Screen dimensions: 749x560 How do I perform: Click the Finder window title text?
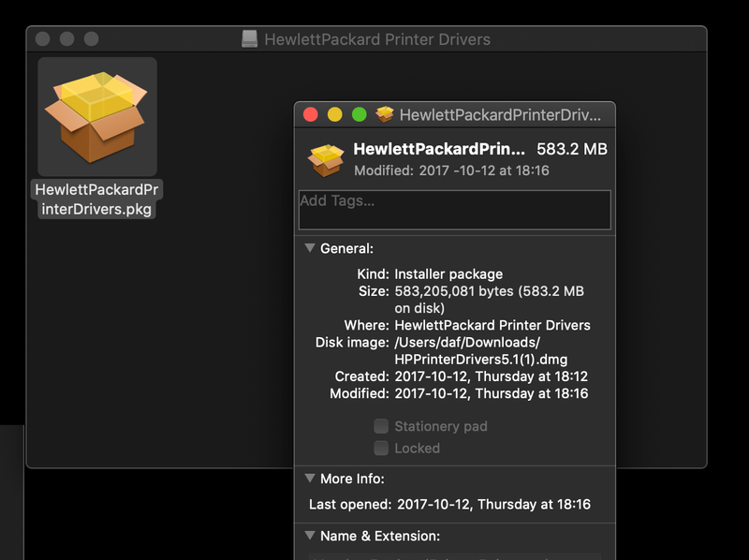[377, 39]
